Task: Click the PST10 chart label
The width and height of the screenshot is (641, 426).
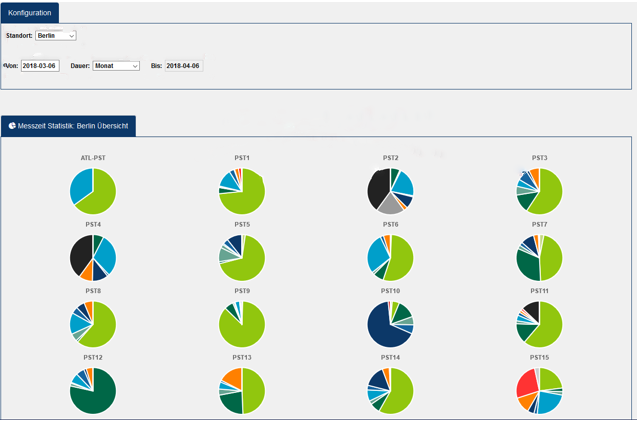Action: (x=390, y=291)
